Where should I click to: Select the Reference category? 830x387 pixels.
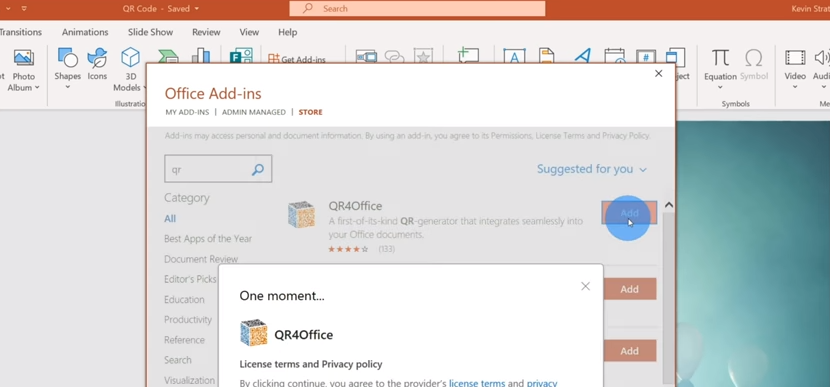click(x=184, y=340)
